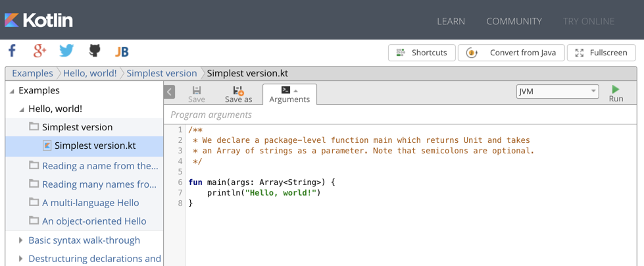Viewport: 644px width, 266px height.
Task: Open the JVM target dropdown
Action: pos(557,92)
